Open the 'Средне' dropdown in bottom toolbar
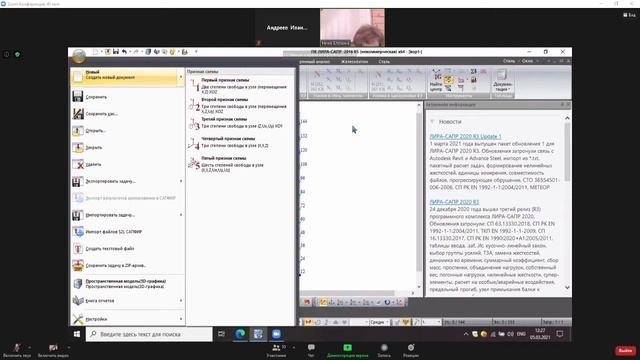 coord(379,322)
